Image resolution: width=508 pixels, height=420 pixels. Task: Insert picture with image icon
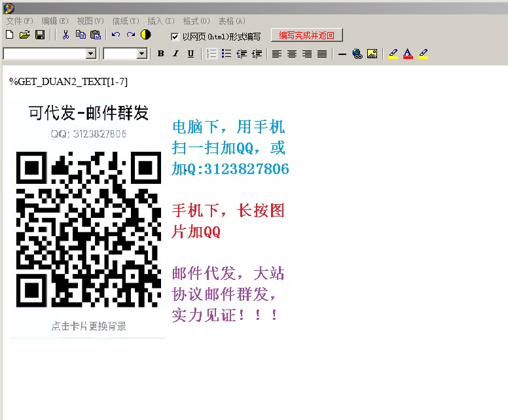372,54
